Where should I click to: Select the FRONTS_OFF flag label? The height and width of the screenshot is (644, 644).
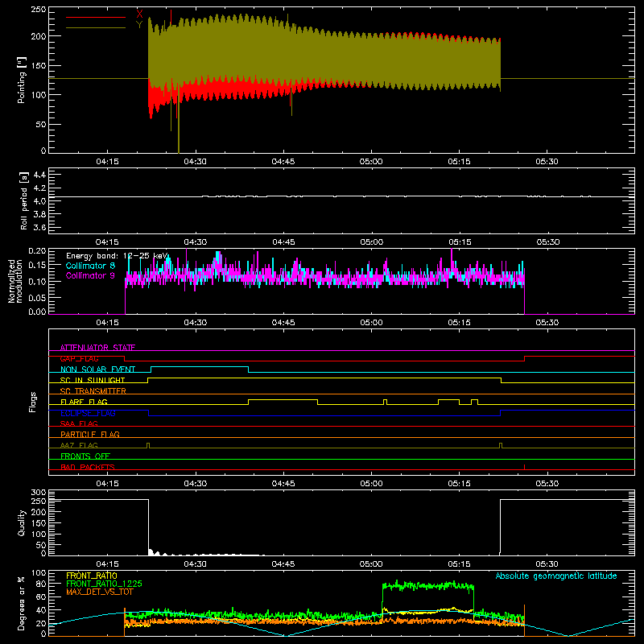(85, 456)
